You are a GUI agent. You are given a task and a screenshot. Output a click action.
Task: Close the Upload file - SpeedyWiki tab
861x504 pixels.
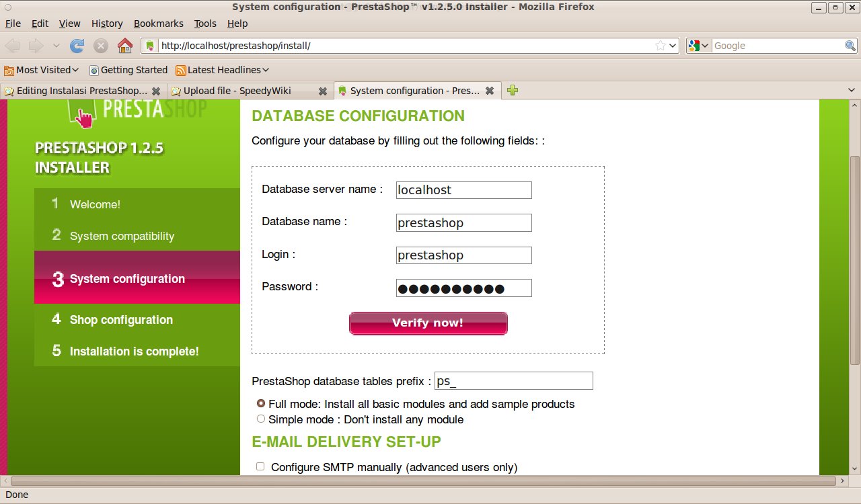coord(323,91)
